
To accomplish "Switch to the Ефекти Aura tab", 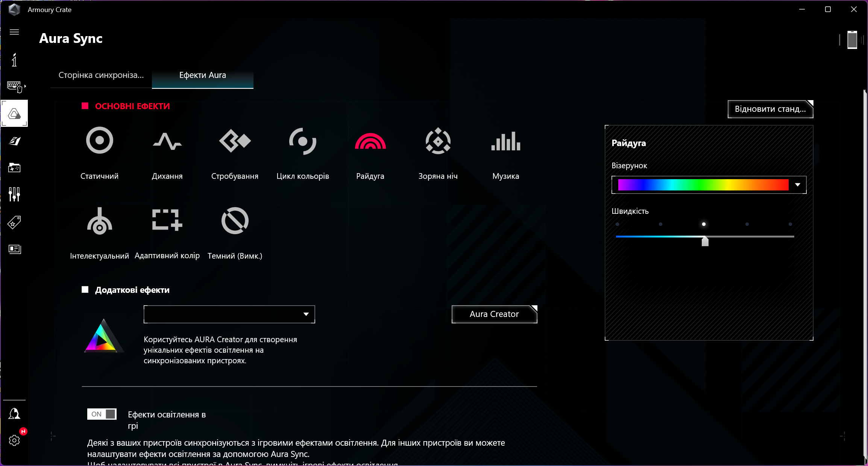I will click(202, 75).
